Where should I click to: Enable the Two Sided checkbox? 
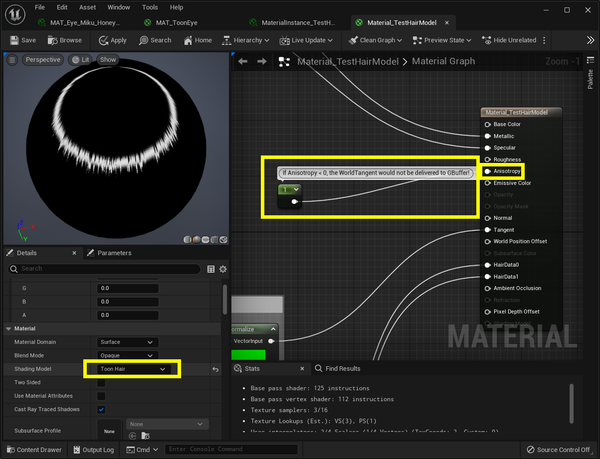click(x=101, y=382)
